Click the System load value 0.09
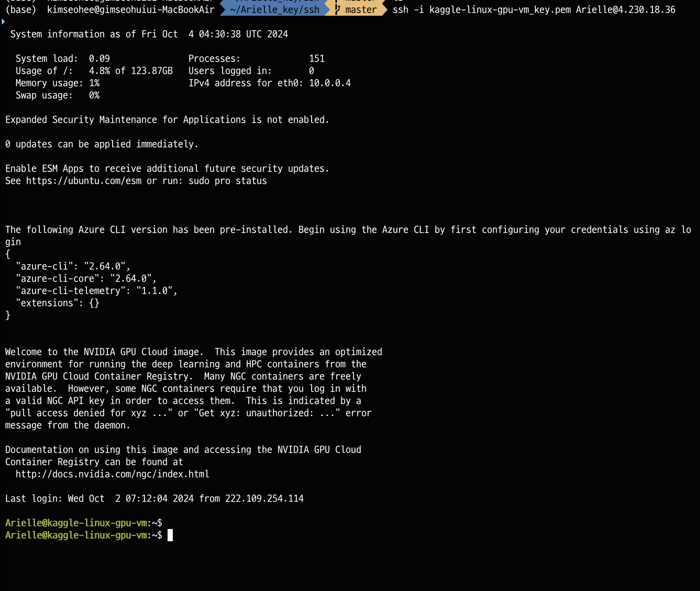700x591 pixels. (100, 58)
